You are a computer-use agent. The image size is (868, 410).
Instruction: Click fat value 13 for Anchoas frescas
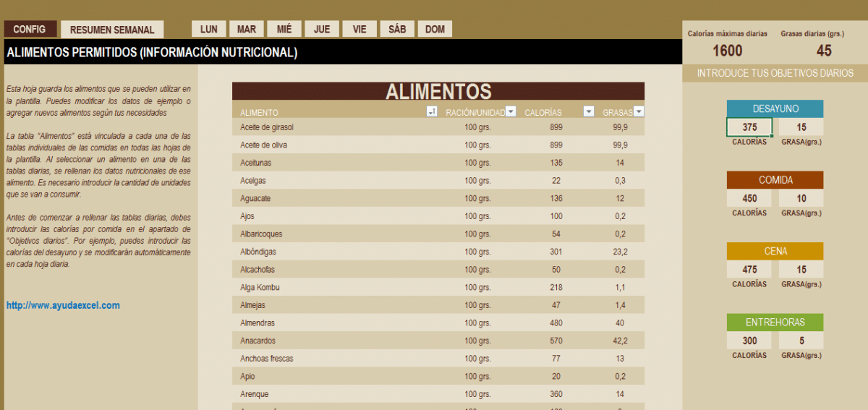pyautogui.click(x=620, y=358)
